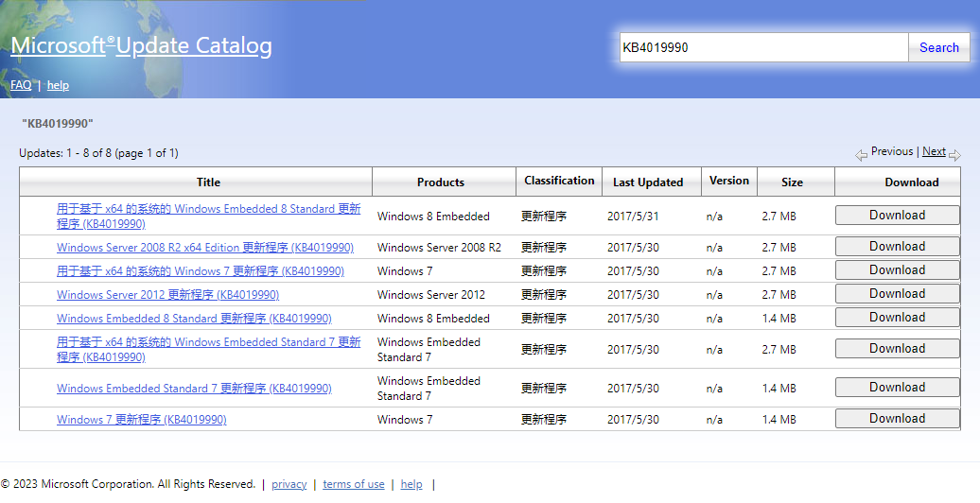Viewport: 980px width, 503px height.
Task: Open the FAQ link in header
Action: [x=21, y=85]
